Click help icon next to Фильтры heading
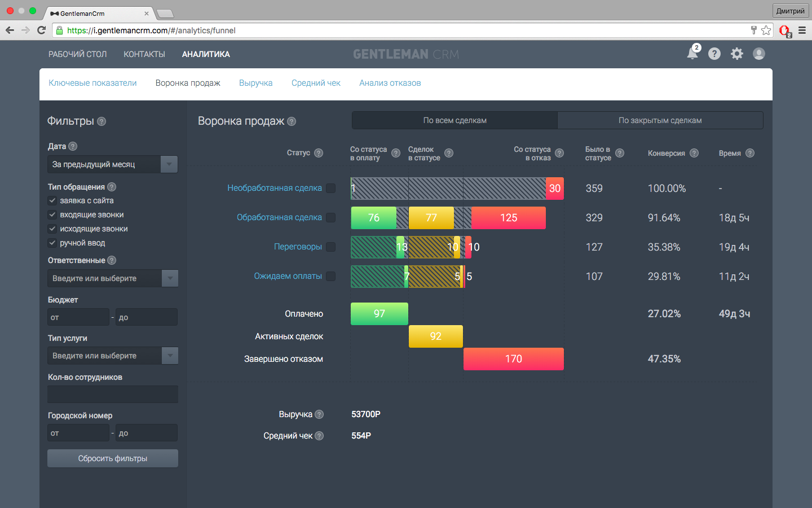The image size is (812, 508). (x=101, y=121)
